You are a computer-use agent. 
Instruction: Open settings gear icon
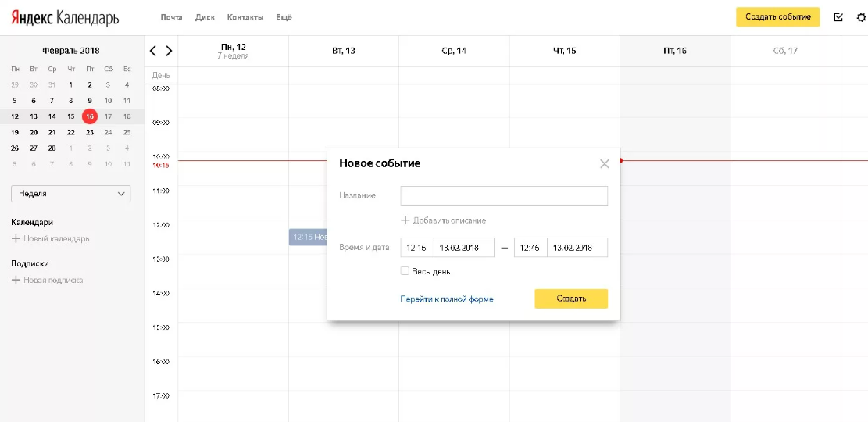tap(861, 17)
